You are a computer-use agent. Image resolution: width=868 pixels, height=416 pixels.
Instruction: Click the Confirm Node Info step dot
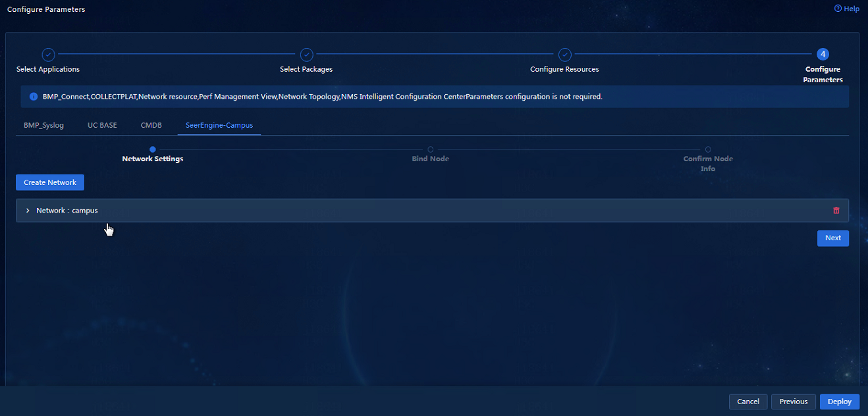[x=708, y=149]
